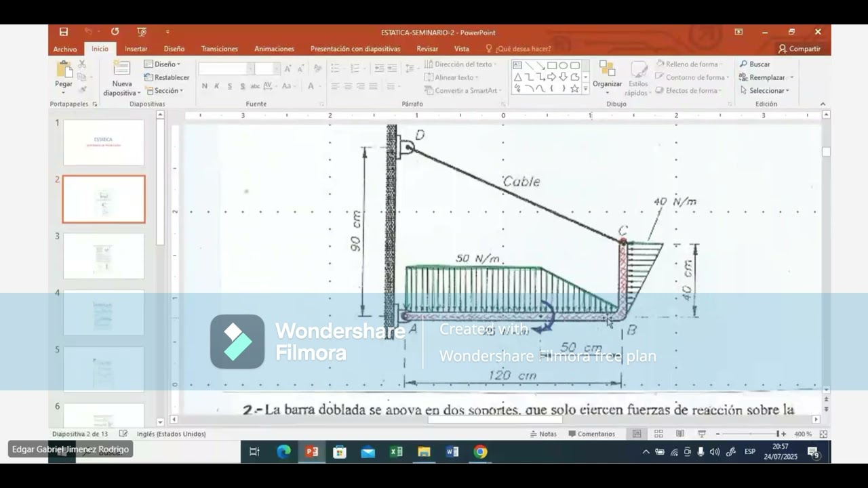Toggle Notas notes pane
The height and width of the screenshot is (488, 868).
[x=543, y=434]
